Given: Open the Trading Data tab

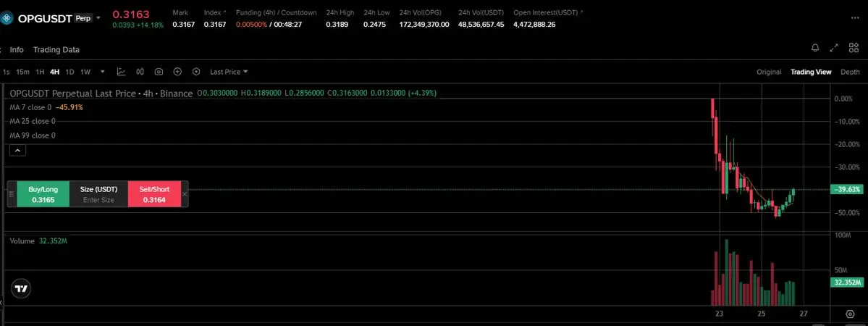Looking at the screenshot, I should [x=56, y=49].
